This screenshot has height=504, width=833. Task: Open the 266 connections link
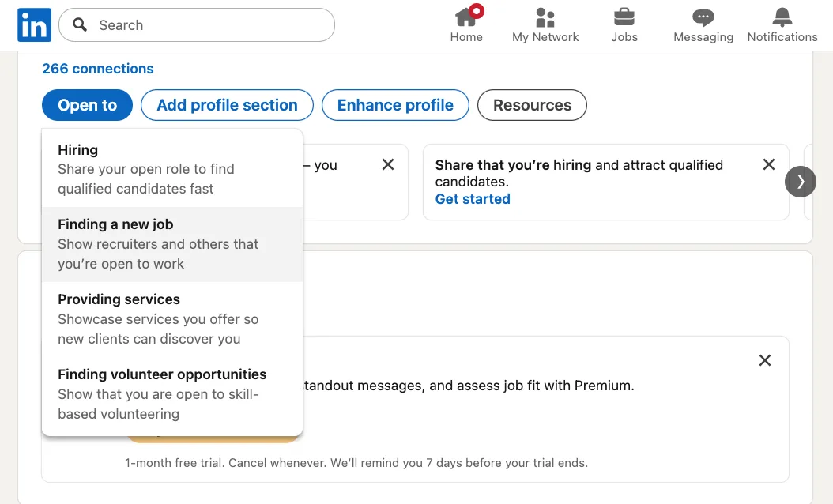98,69
